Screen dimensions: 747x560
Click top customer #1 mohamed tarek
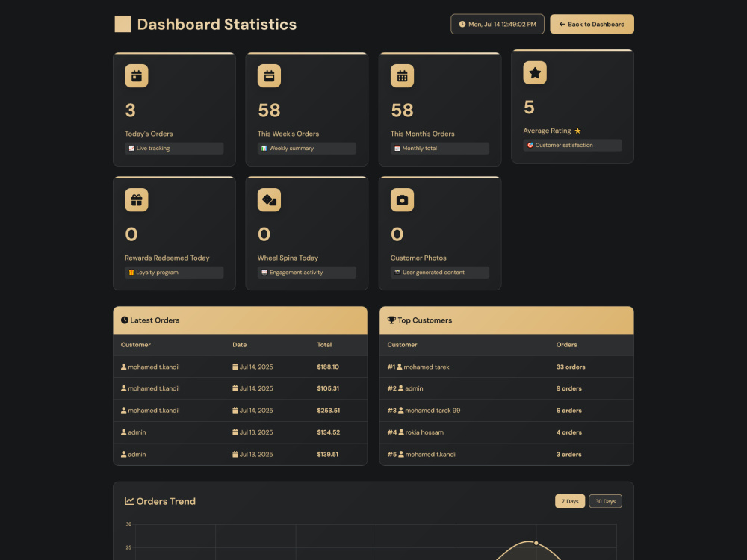[x=418, y=367]
